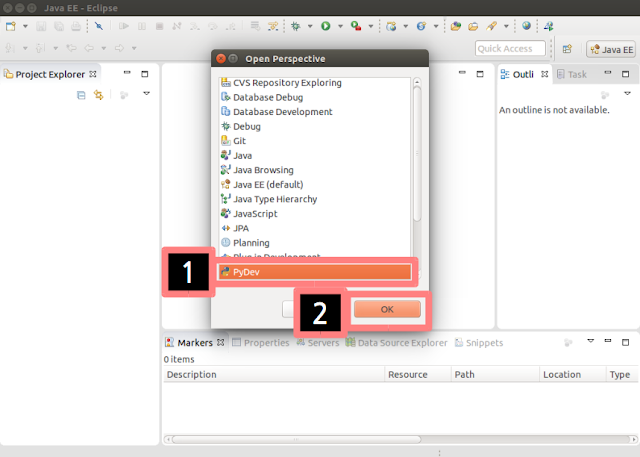The height and width of the screenshot is (457, 640).
Task: Click the Disconnect debug icon
Action: pyautogui.click(x=177, y=27)
